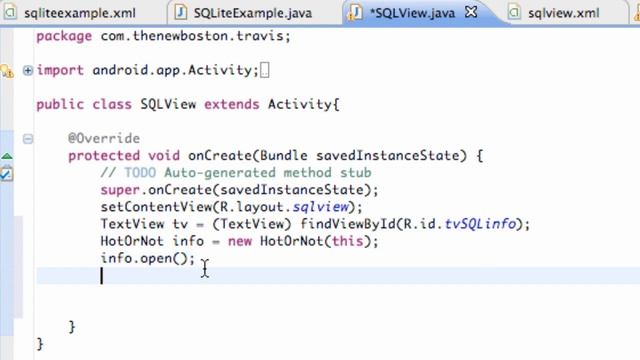The height and width of the screenshot is (360, 640).
Task: Click on 'com.thenewboston.travis' package name
Action: tap(192, 36)
